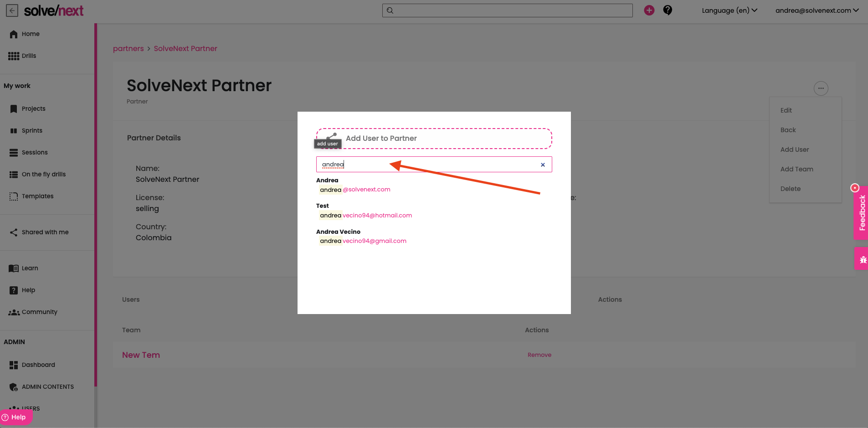The width and height of the screenshot is (868, 428).
Task: Click the Sprints icon in sidebar
Action: click(x=14, y=131)
